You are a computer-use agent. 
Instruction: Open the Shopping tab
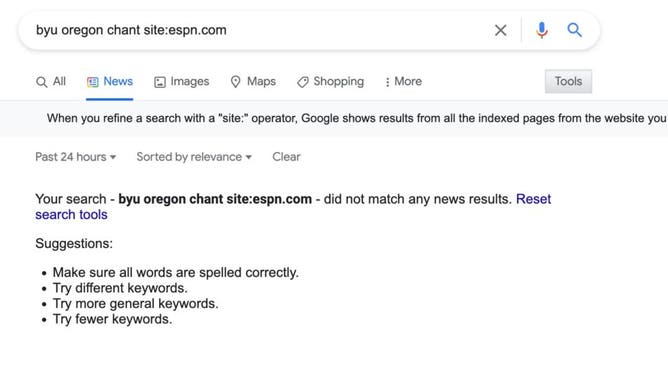331,81
